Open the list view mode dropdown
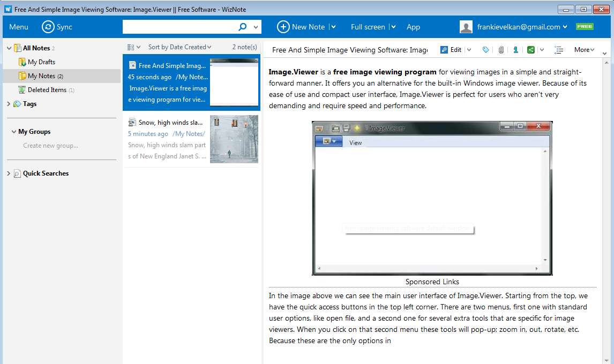The height and width of the screenshot is (364, 614). (x=134, y=47)
